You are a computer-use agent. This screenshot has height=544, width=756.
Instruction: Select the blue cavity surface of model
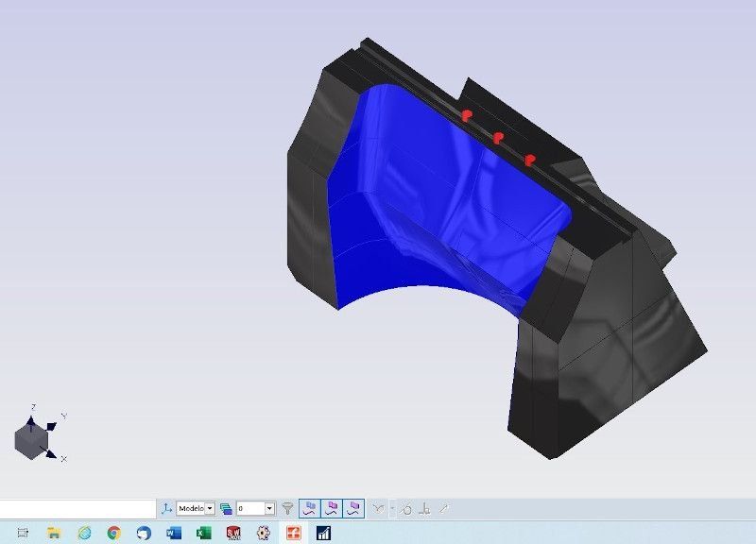(x=444, y=217)
